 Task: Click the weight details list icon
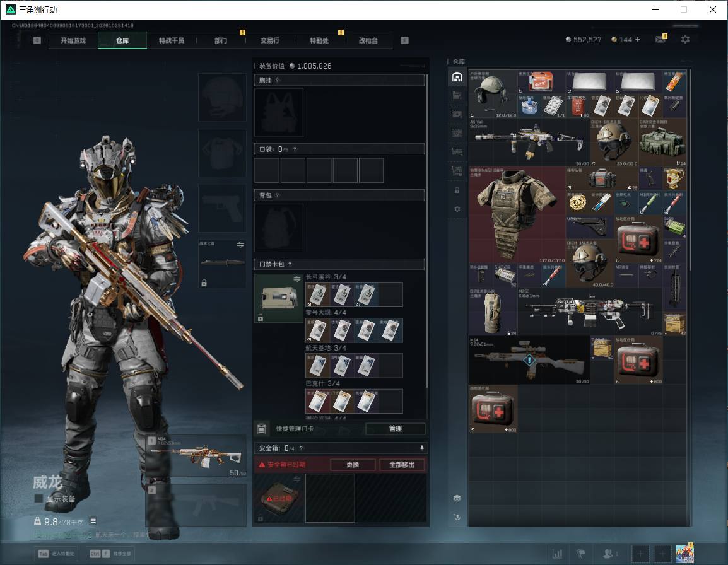(x=93, y=521)
